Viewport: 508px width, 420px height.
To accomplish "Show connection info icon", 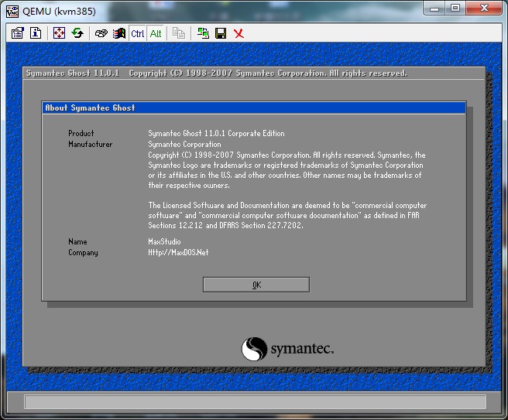I will click(36, 33).
